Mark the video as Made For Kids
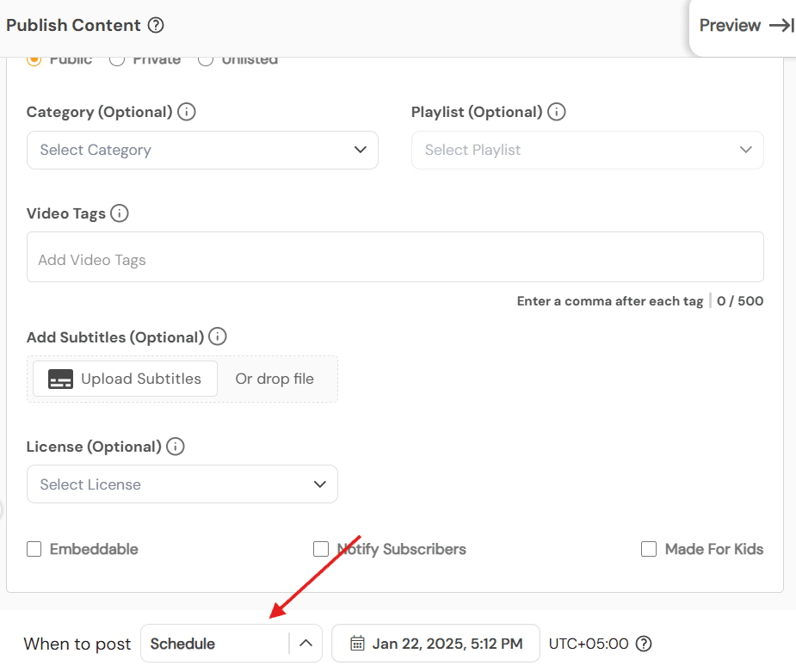The height and width of the screenshot is (672, 796). [648, 549]
